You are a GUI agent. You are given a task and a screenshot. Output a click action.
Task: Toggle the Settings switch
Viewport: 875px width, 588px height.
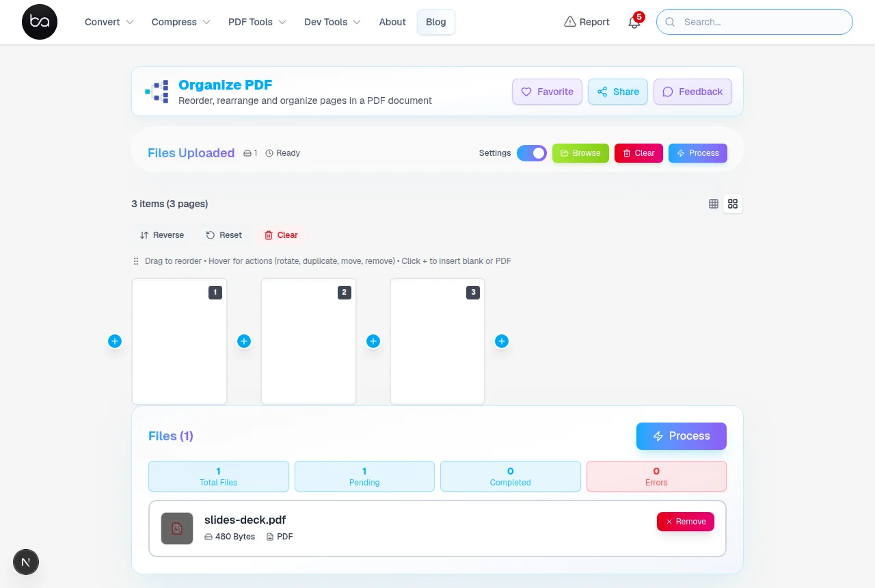coord(532,153)
